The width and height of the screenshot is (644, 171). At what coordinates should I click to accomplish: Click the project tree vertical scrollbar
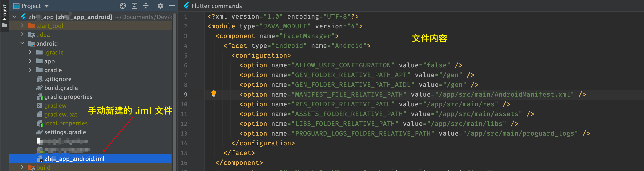(174, 92)
